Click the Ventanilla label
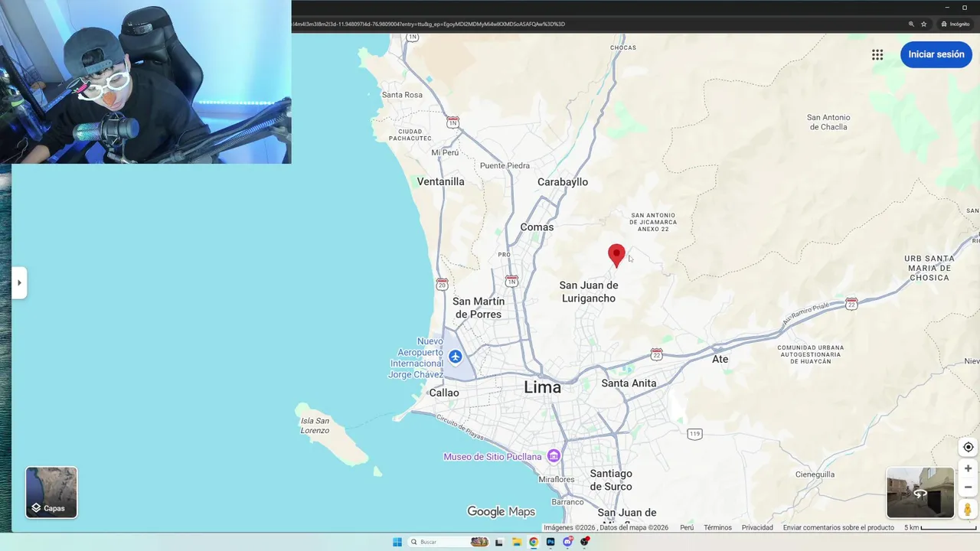980x551 pixels. (440, 181)
